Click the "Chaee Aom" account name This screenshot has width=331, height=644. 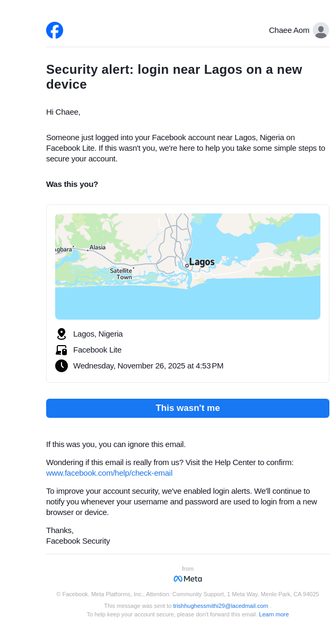289,30
